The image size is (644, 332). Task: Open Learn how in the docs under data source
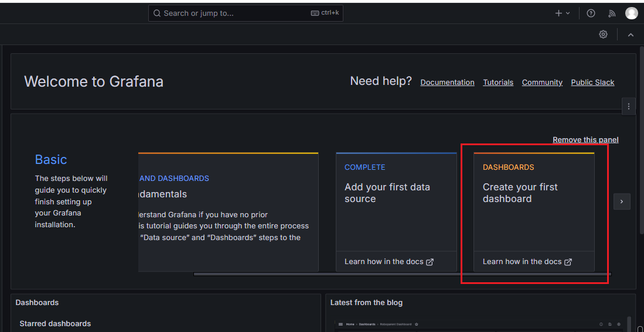coord(389,262)
